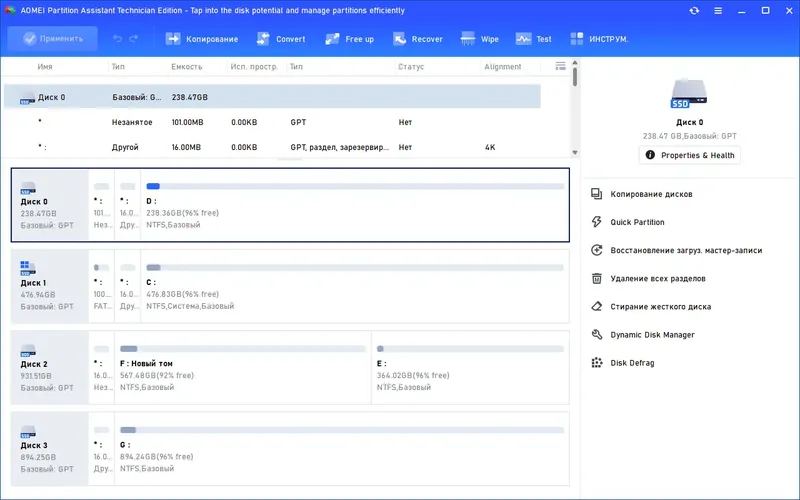Screen dimensions: 800x500
Task: Click the Исп. простр. column header
Action: pos(254,66)
